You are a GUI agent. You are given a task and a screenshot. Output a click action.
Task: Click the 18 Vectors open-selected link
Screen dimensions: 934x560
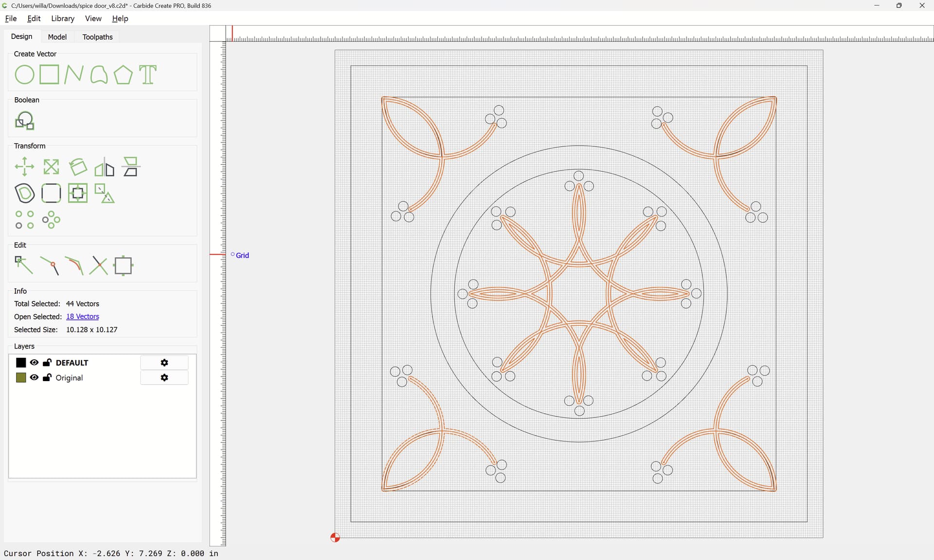point(82,316)
